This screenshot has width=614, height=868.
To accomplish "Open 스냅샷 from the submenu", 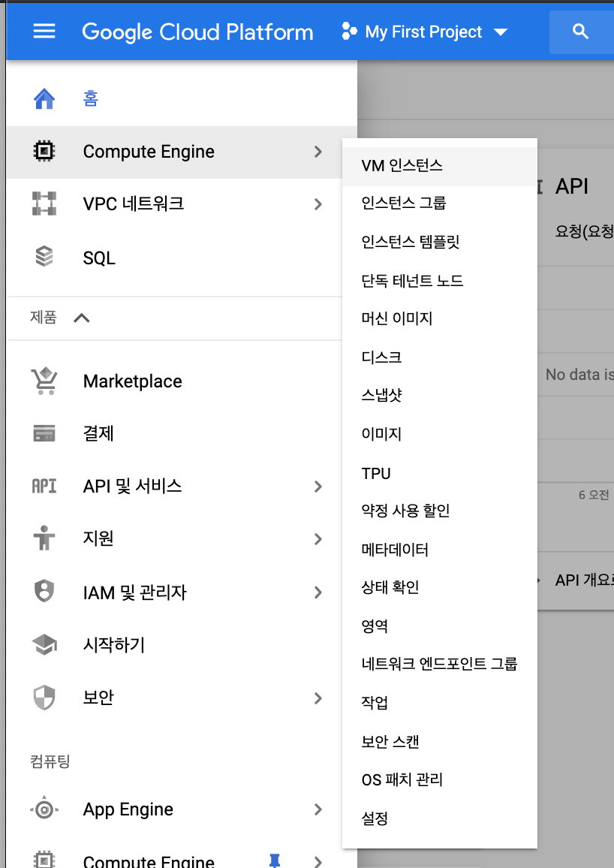I will 440,395.
